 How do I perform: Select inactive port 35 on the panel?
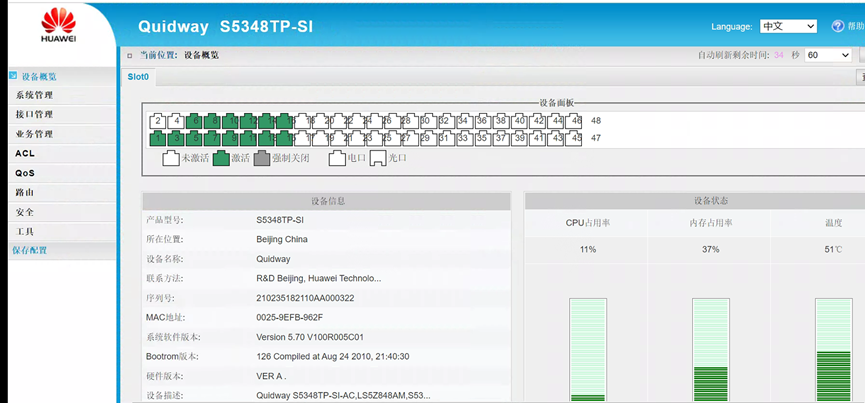(483, 138)
